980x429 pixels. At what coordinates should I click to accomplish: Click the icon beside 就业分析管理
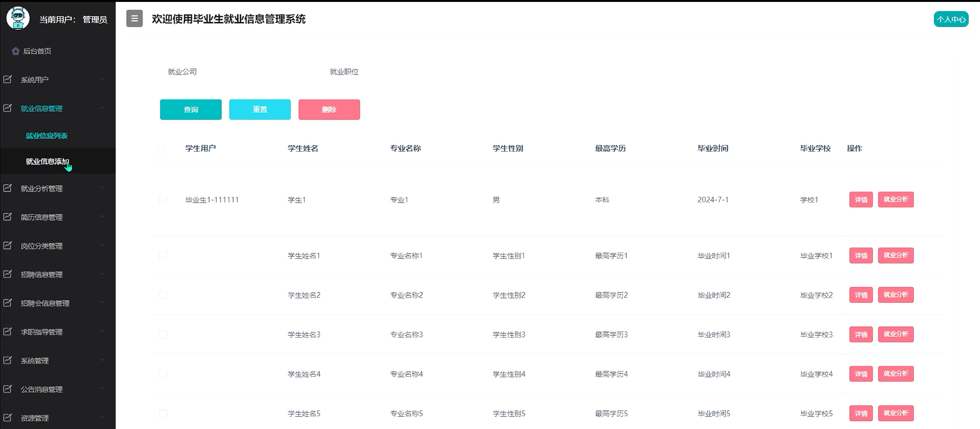tap(8, 188)
